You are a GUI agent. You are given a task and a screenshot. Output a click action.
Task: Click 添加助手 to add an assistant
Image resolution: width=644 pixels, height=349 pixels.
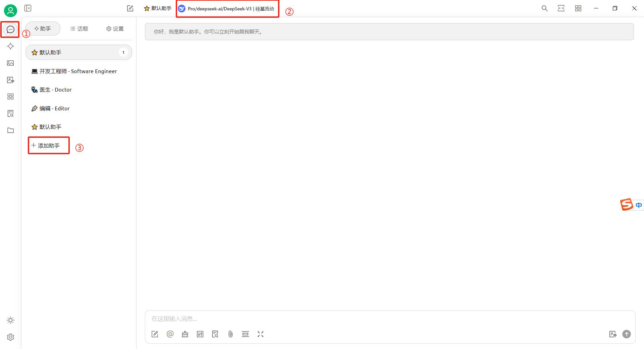click(x=46, y=146)
